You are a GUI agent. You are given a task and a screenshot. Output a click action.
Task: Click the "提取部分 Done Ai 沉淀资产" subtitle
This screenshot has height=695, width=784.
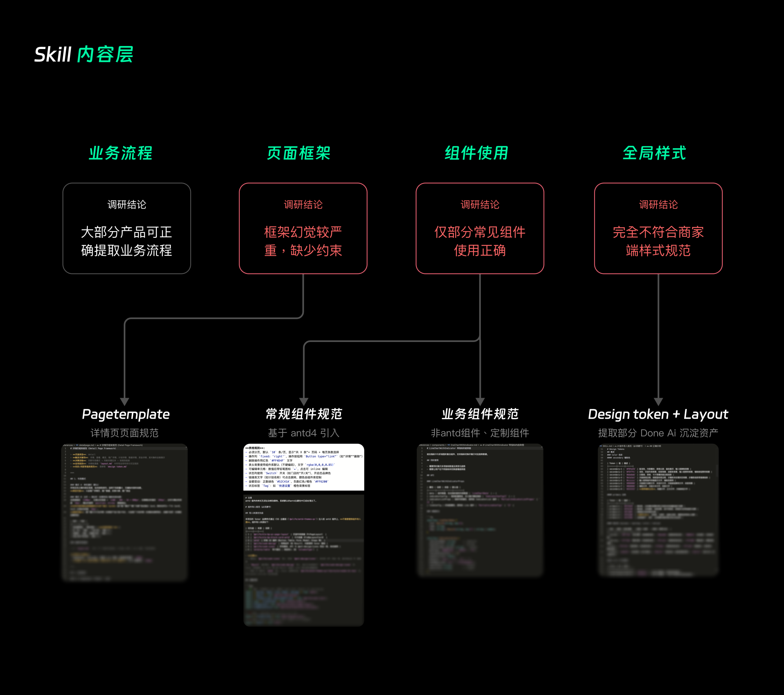[658, 433]
